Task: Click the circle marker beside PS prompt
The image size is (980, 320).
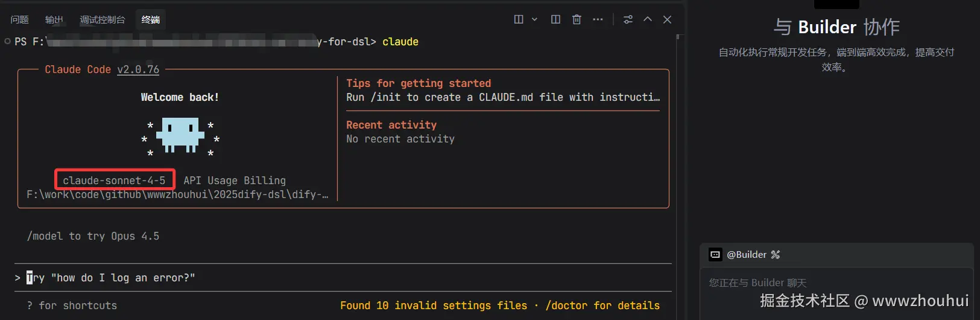Action: tap(7, 42)
